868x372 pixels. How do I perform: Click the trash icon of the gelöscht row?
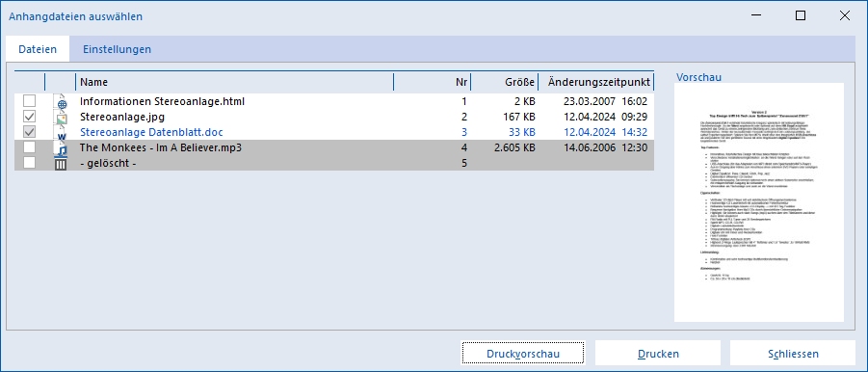tap(61, 164)
